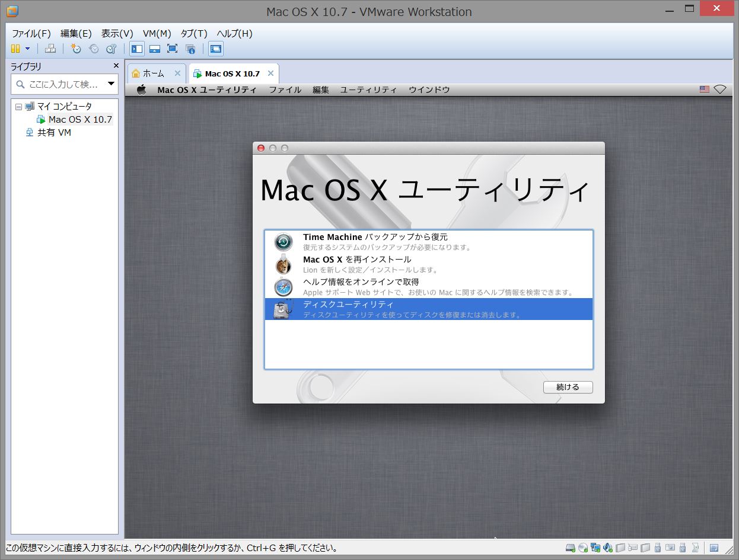Click the camera device status icon
The width and height of the screenshot is (739, 560).
coord(671,548)
